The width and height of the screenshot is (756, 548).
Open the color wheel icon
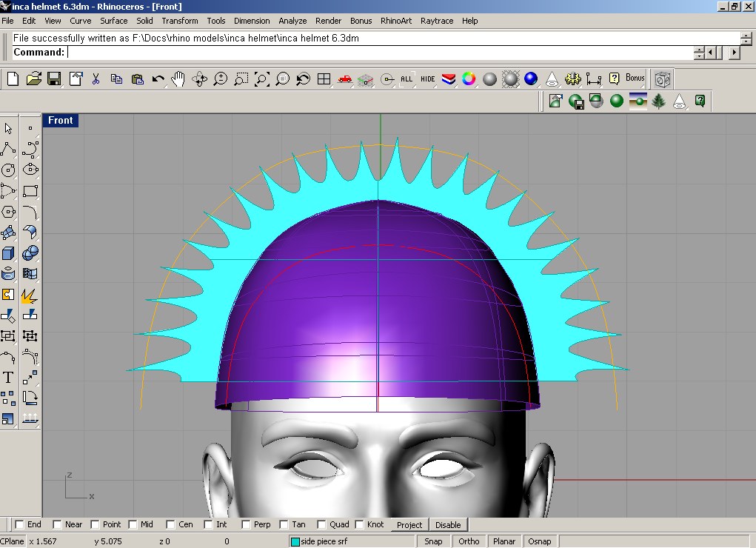(x=469, y=78)
